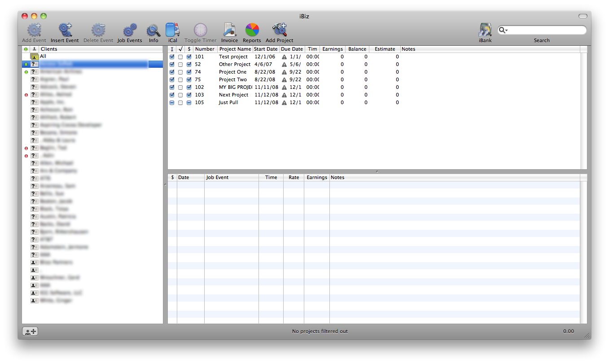The width and height of the screenshot is (609, 364).
Task: Open the search magnifier dropdown menu
Action: tap(503, 30)
